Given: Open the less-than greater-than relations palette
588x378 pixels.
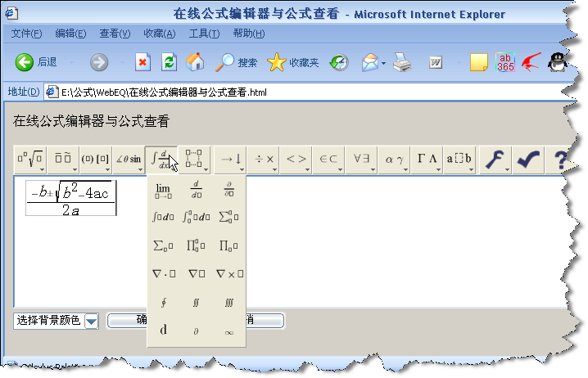Looking at the screenshot, I should pyautogui.click(x=296, y=160).
